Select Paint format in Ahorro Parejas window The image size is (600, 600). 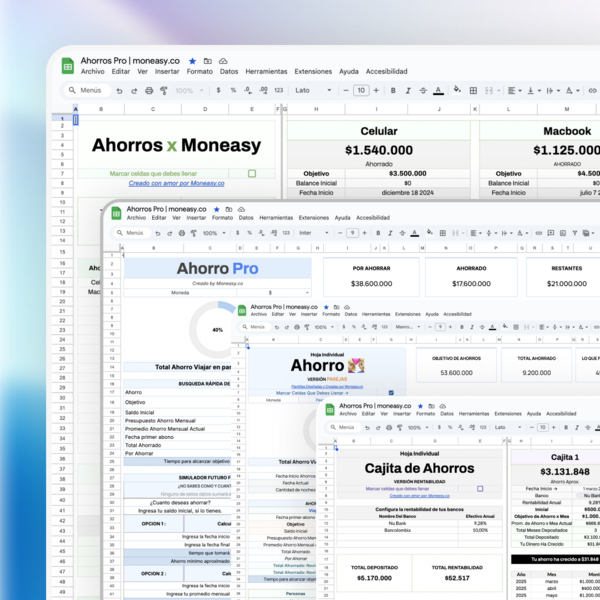pos(307,327)
